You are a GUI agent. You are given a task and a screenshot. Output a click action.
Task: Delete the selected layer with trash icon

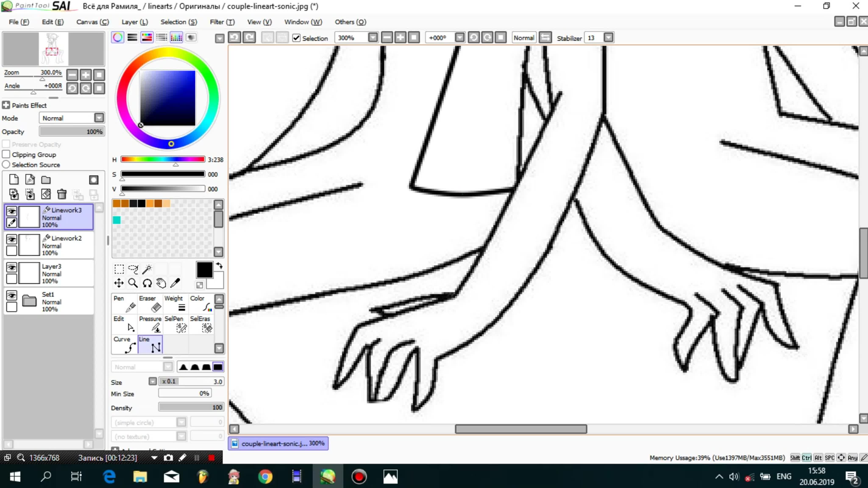(x=62, y=194)
